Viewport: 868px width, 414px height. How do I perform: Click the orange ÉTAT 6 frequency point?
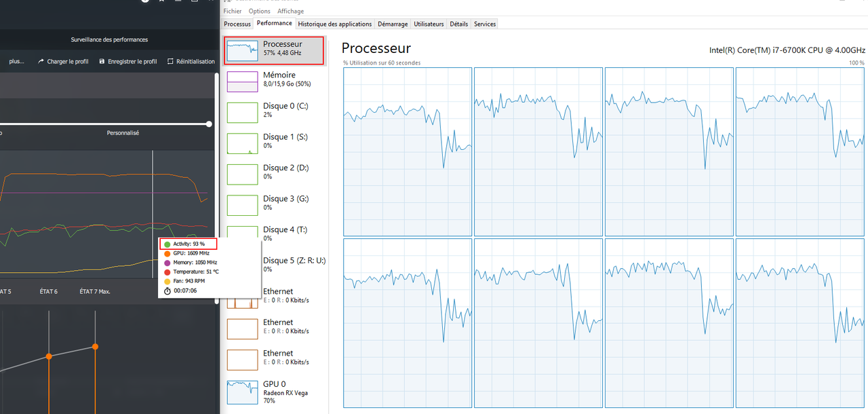(49, 356)
